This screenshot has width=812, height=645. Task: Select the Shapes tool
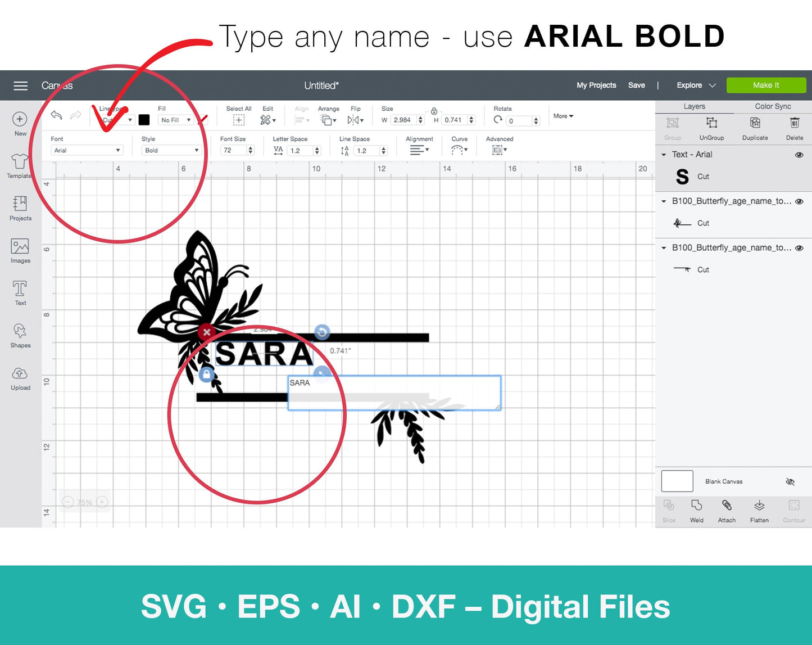(x=20, y=335)
